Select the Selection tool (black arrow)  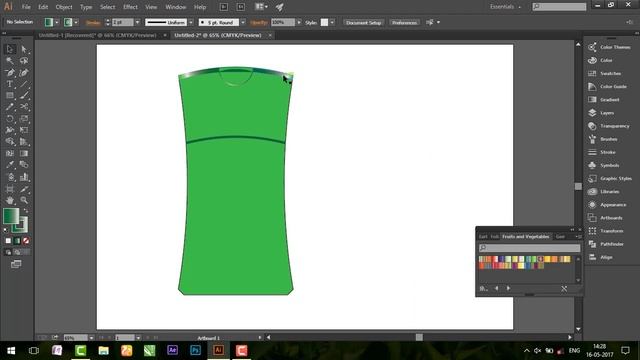click(x=10, y=49)
